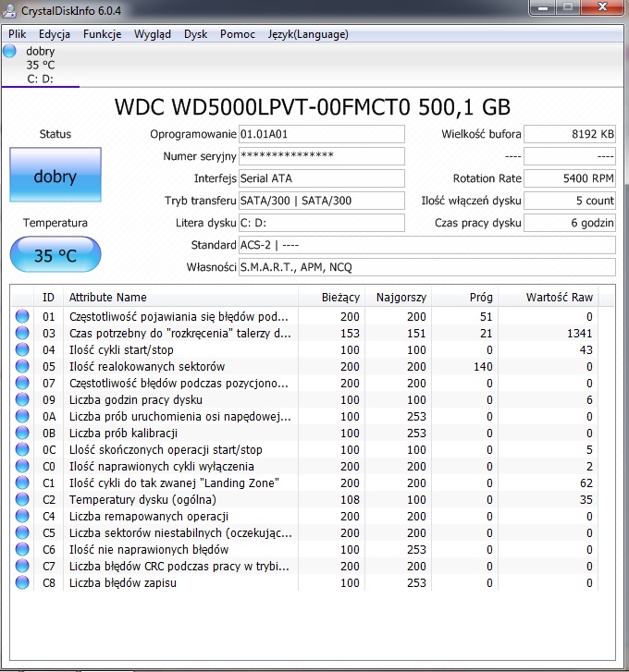The width and height of the screenshot is (629, 672).
Task: Click the Attribute Name column header
Action: click(x=180, y=297)
